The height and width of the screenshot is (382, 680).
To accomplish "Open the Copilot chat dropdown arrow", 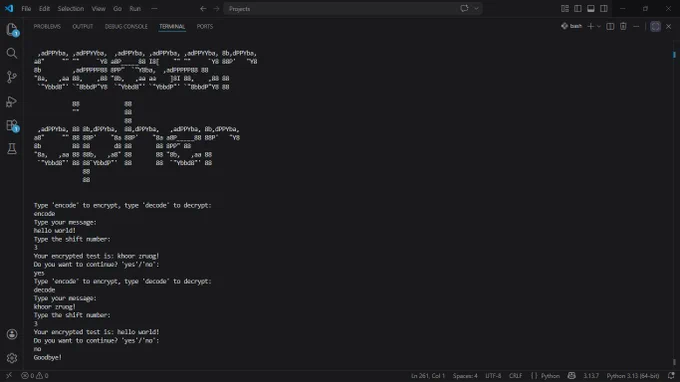I will [x=476, y=8].
